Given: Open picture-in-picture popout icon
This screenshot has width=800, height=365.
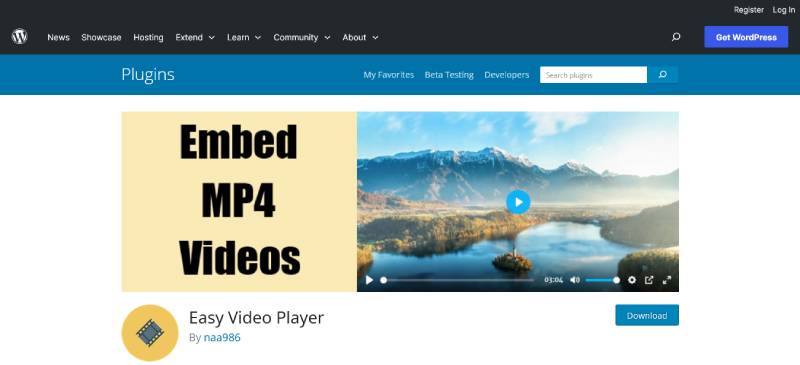Looking at the screenshot, I should 649,280.
